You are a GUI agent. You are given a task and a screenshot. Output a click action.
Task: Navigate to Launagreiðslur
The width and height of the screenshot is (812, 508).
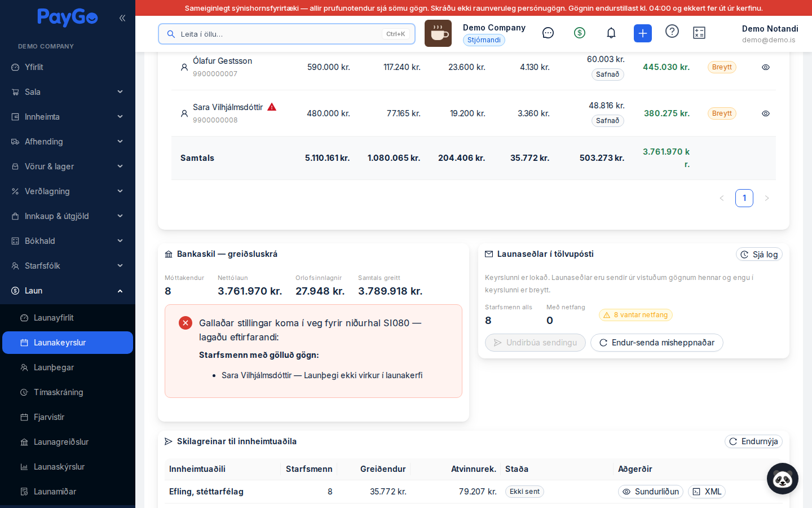pyautogui.click(x=68, y=442)
